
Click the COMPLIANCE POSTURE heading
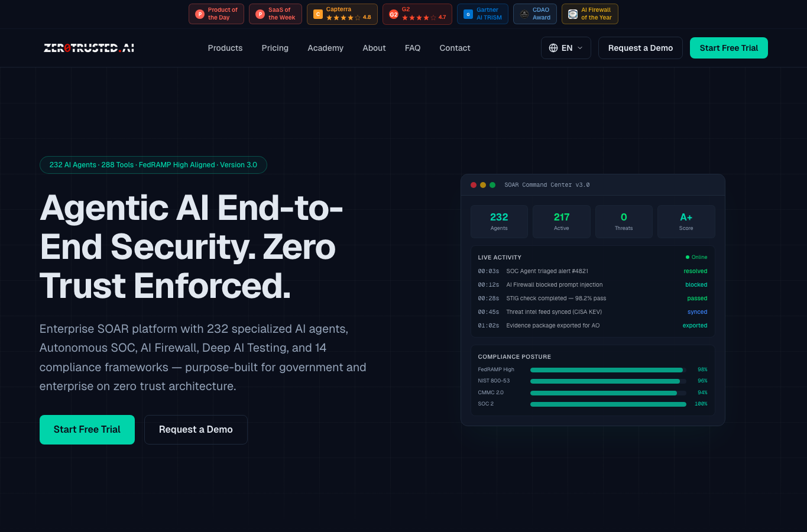tap(514, 357)
